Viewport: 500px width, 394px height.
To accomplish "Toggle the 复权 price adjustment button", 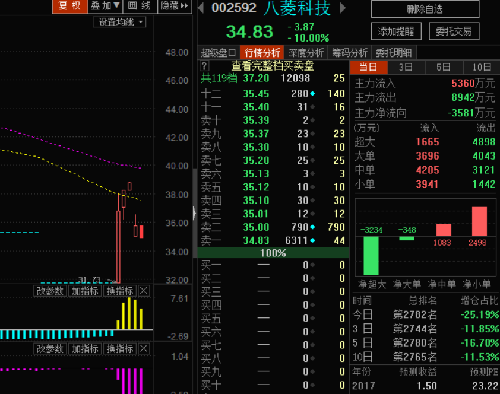I will [70, 6].
